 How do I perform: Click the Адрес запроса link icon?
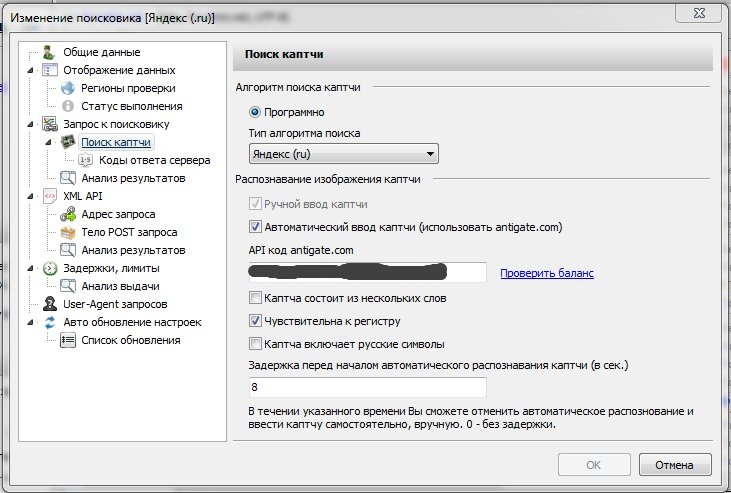coord(68,214)
